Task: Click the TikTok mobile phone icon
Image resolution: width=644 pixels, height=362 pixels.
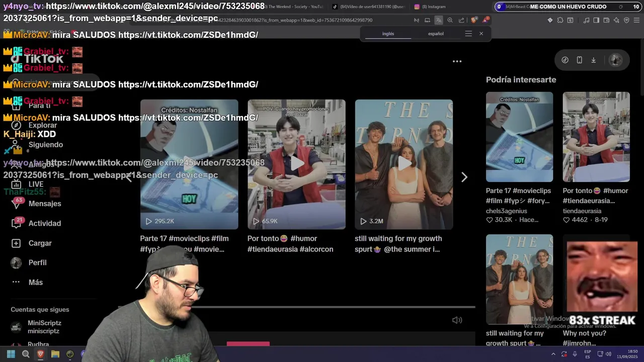Action: [579, 60]
